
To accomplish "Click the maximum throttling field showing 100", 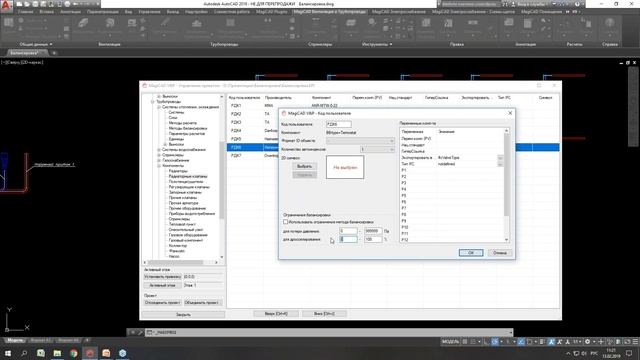I will (373, 240).
